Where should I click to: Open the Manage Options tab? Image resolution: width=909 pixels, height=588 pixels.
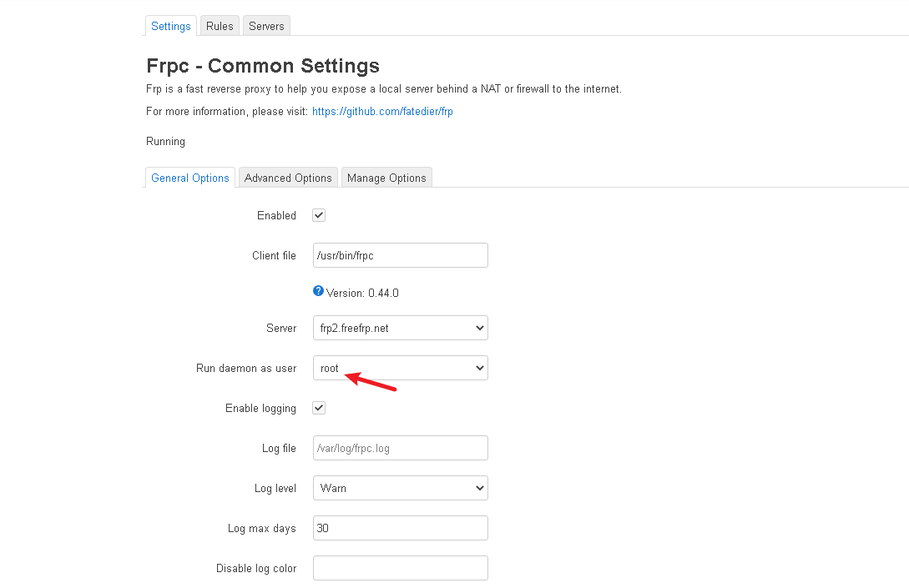pos(386,178)
